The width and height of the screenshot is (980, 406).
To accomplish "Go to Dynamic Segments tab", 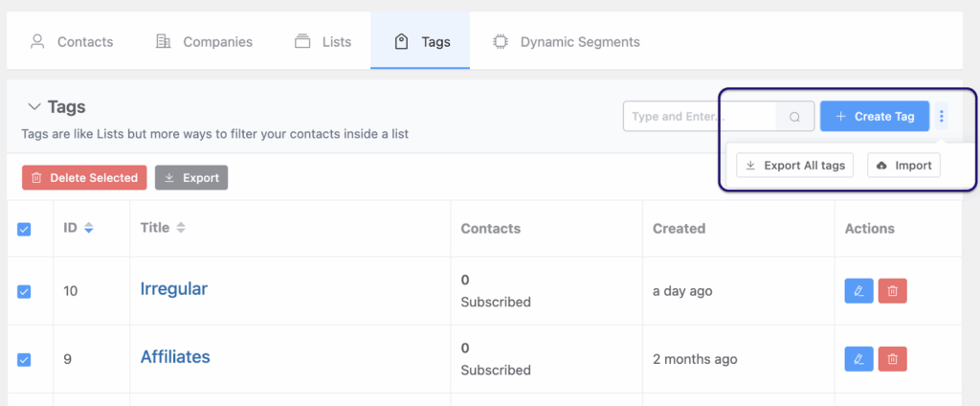I will [567, 42].
